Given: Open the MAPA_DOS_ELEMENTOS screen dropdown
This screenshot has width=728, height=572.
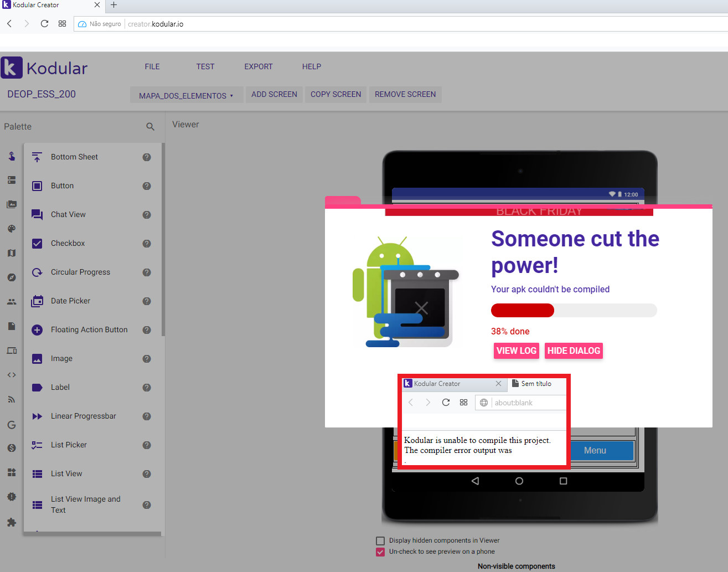Looking at the screenshot, I should point(186,94).
